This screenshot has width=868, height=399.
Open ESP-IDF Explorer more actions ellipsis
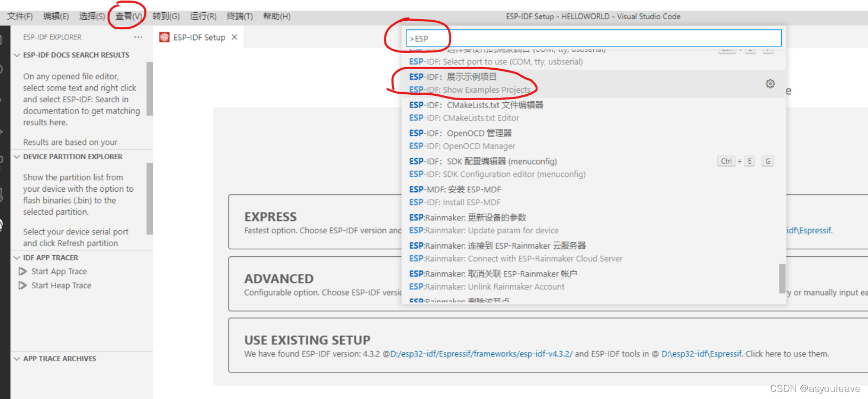[138, 37]
